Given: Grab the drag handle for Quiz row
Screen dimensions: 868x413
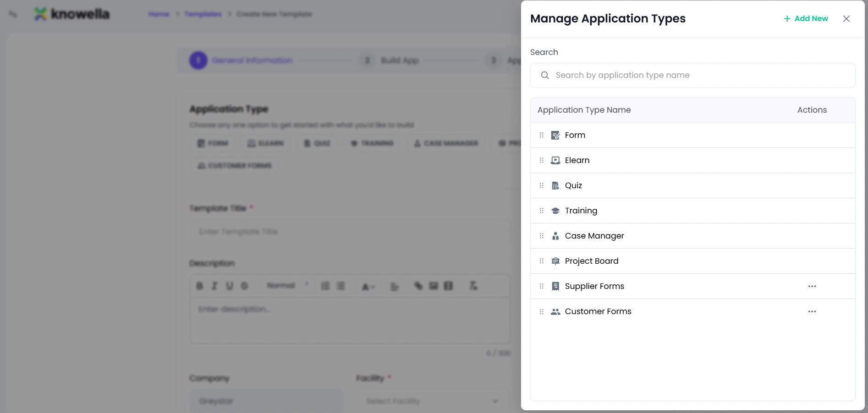Looking at the screenshot, I should (542, 185).
